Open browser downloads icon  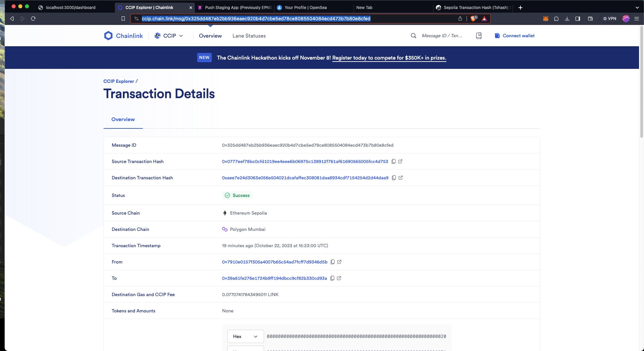pos(567,19)
